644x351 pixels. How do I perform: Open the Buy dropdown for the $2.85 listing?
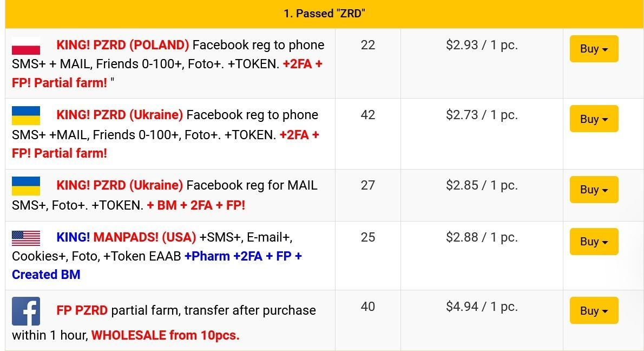[594, 190]
